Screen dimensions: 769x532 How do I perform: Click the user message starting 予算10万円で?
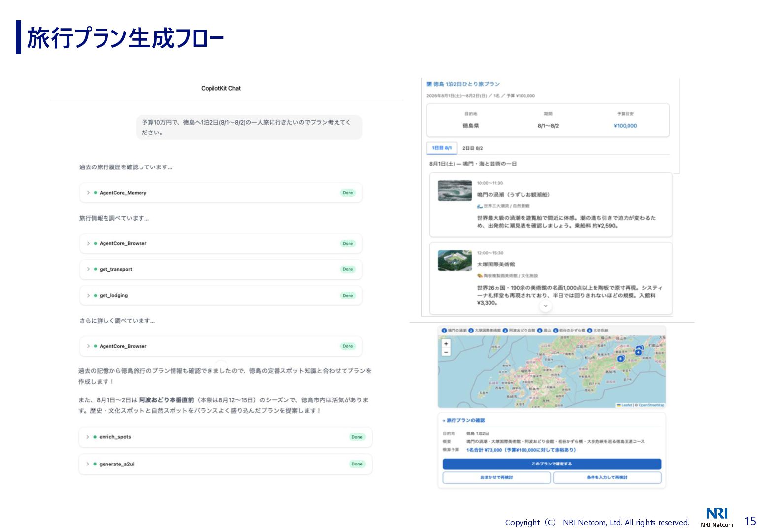[249, 127]
